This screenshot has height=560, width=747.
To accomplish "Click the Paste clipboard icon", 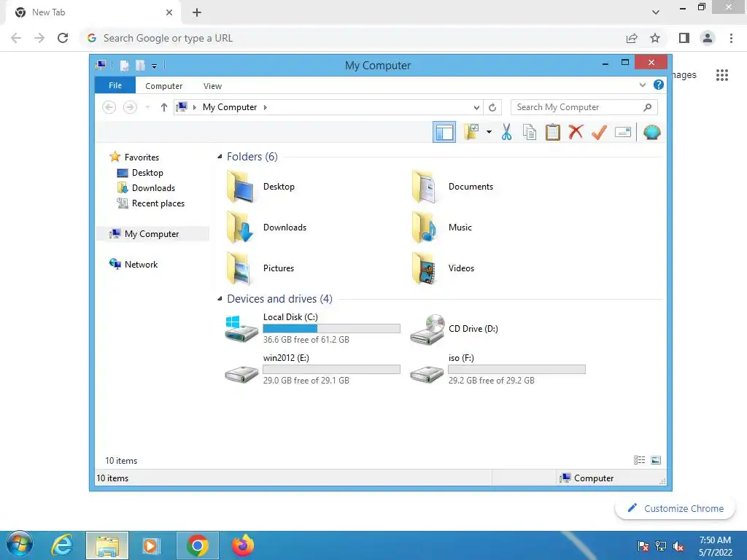I will click(x=553, y=132).
